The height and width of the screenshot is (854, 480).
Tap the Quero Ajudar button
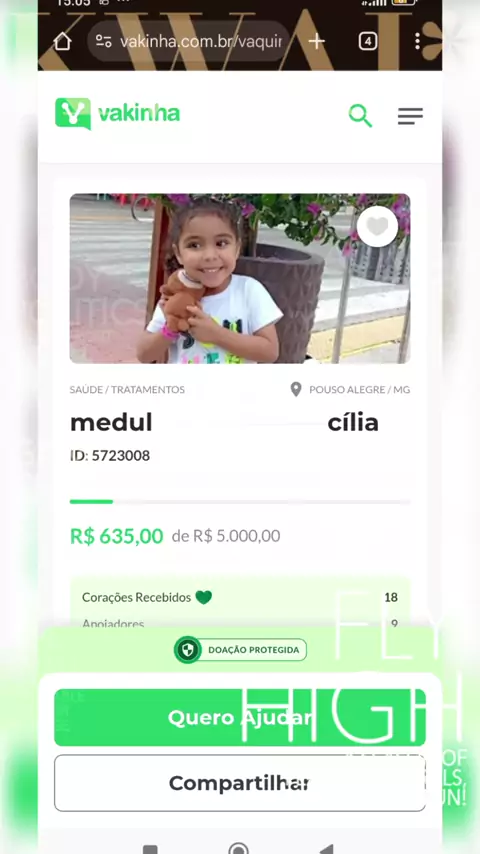coord(240,717)
